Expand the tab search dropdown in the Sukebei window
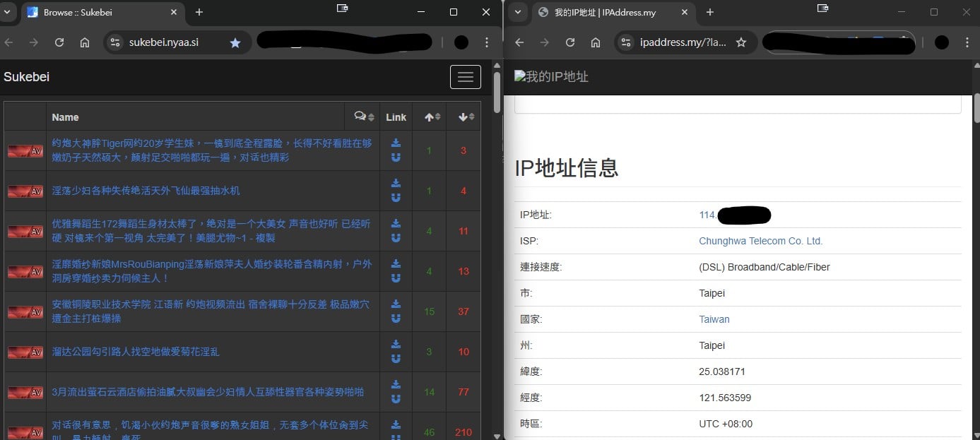The image size is (980, 440). click(6, 12)
